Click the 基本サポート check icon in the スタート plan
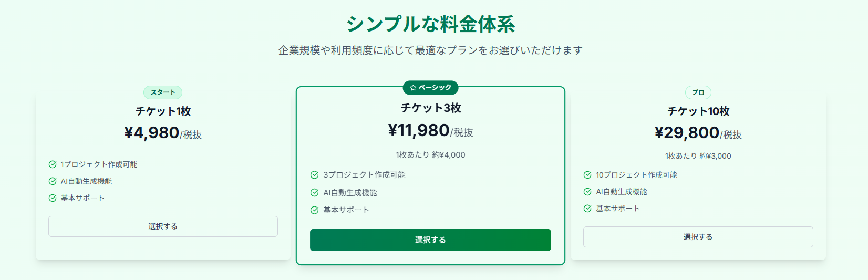868x280 pixels. point(53,198)
